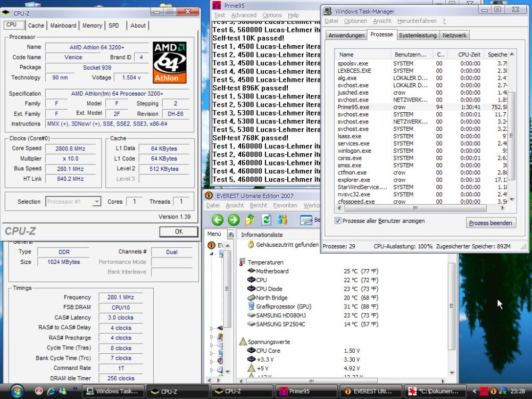532x399 pixels.
Task: Click the Spannungswerte warning icon
Action: (243, 342)
